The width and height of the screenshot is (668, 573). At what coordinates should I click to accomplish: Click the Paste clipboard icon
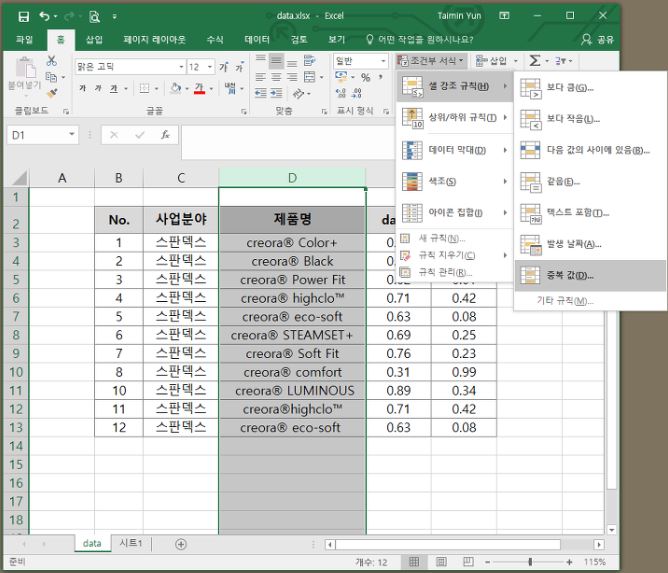coord(26,68)
